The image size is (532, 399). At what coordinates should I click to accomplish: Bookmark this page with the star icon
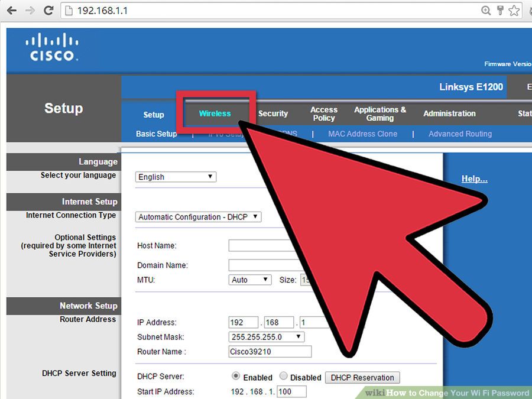click(x=514, y=11)
